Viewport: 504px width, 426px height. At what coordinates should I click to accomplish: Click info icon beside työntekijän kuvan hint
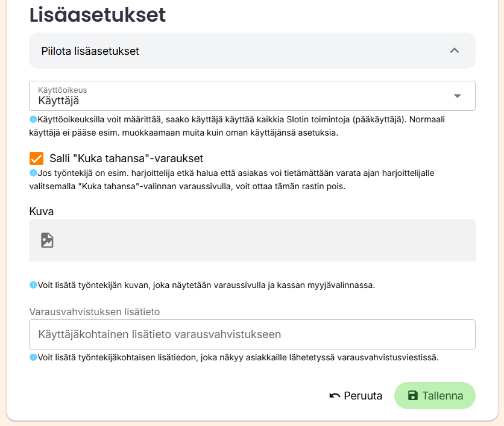tap(33, 285)
